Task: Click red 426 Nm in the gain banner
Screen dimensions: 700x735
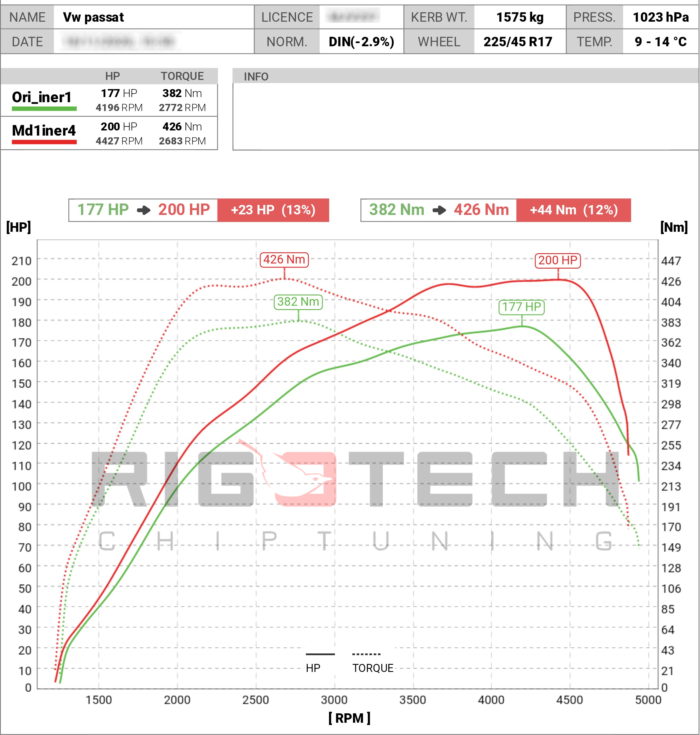Action: coord(481,210)
